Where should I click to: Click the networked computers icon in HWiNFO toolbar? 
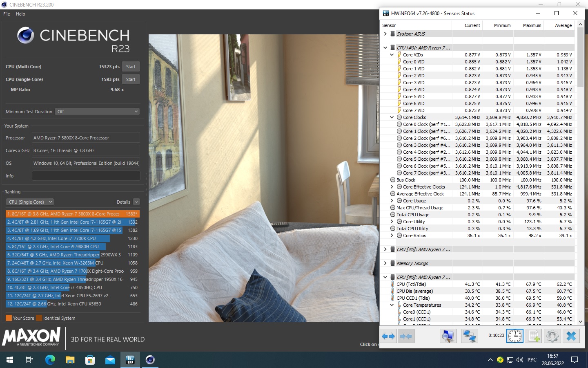(x=469, y=336)
